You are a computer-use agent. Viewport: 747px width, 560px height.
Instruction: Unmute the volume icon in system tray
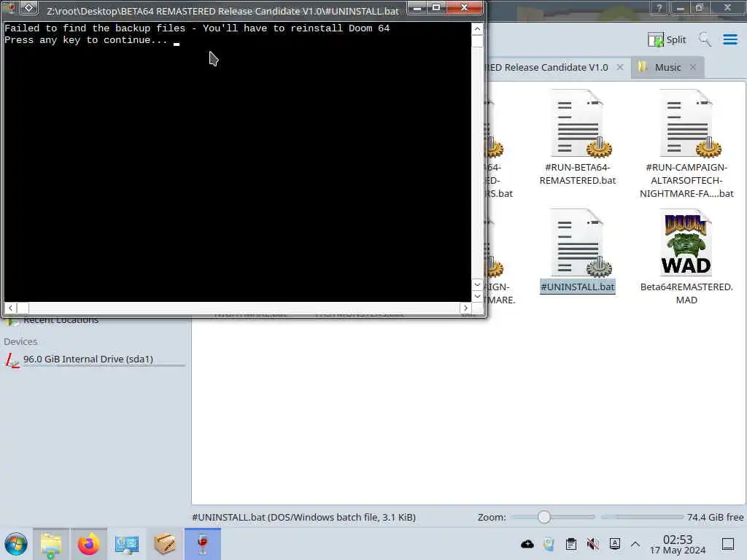(592, 544)
